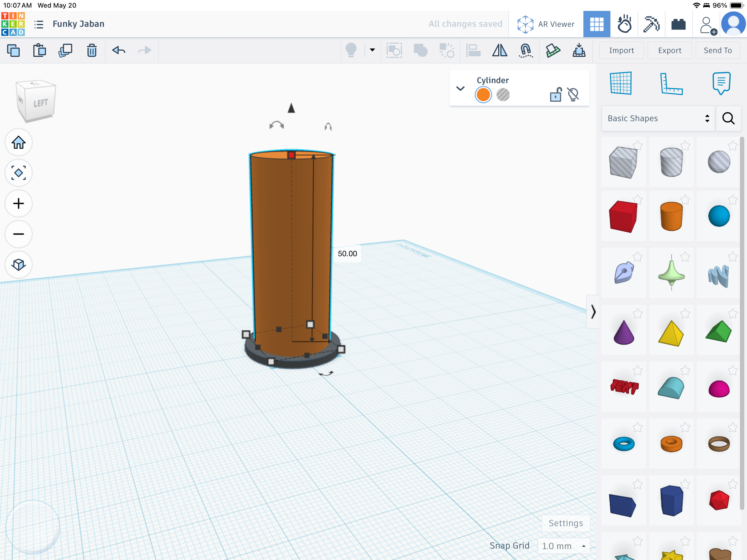Favorite the blue Torus star
The width and height of the screenshot is (747, 560).
coord(637,427)
